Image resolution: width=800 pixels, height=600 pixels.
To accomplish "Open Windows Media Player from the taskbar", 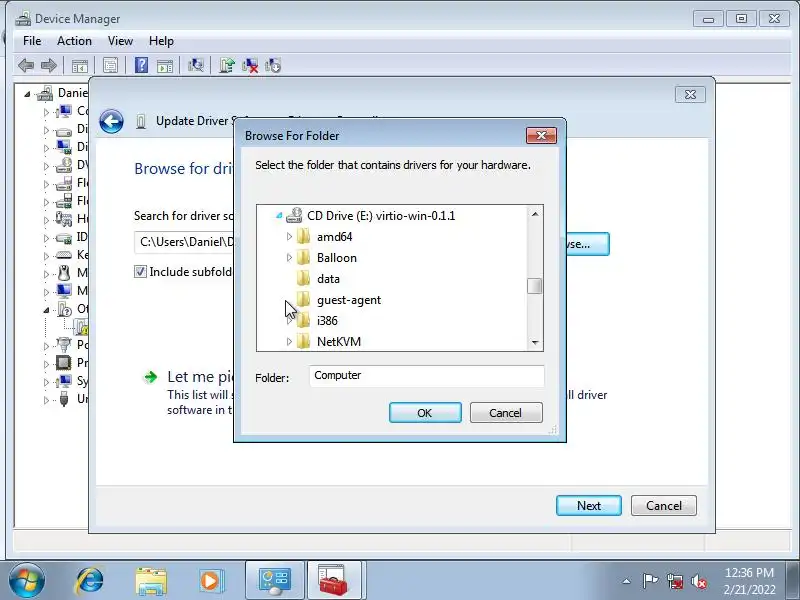I will (x=211, y=581).
